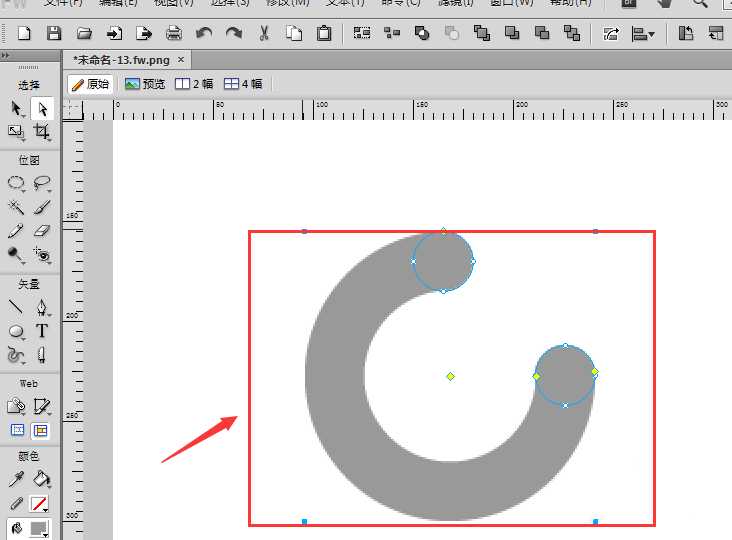Click the Eyedropper tool
Viewport: 732px width, 540px height.
coord(16,479)
